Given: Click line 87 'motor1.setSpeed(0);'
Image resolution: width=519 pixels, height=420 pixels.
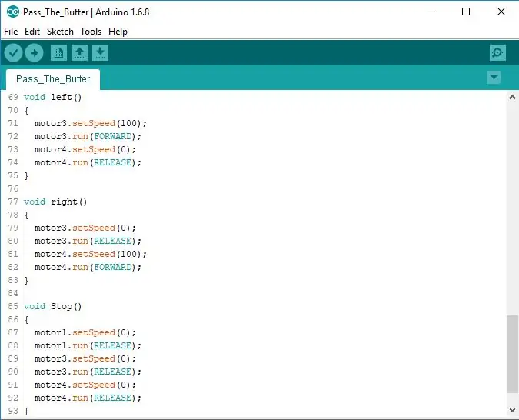Looking at the screenshot, I should [85, 332].
